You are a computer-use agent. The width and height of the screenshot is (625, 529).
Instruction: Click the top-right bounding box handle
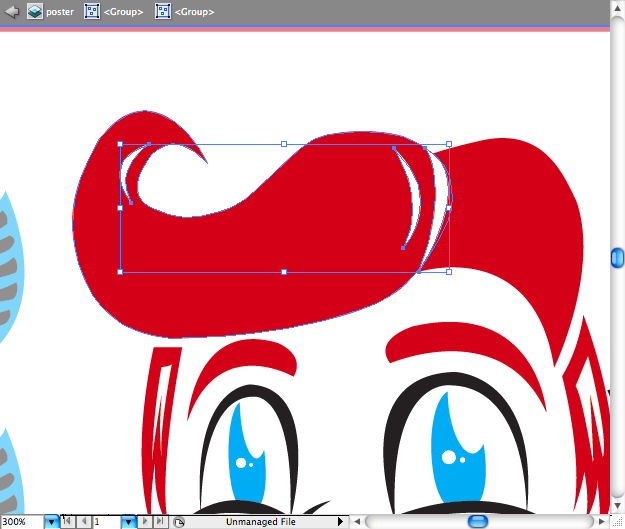coord(449,144)
